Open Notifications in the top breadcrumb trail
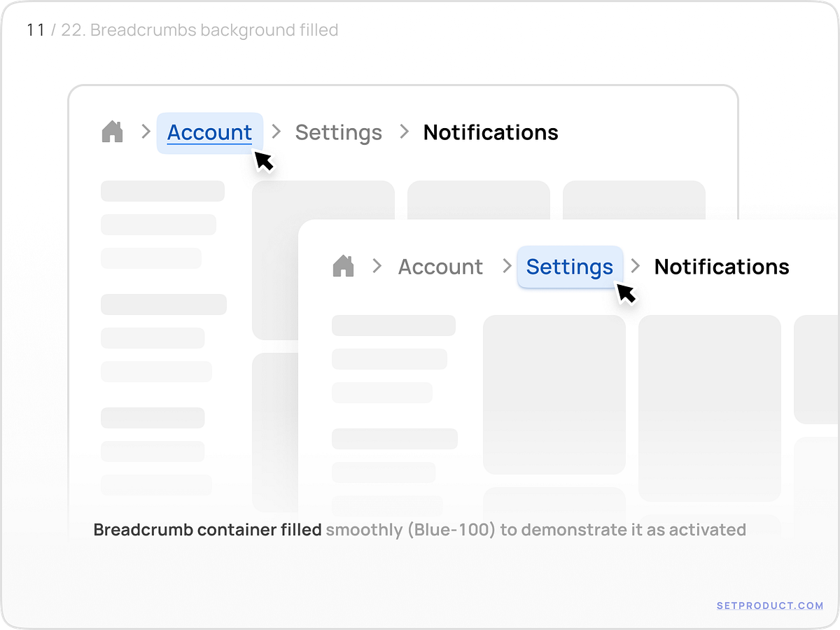Viewport: 840px width, 630px height. [491, 132]
